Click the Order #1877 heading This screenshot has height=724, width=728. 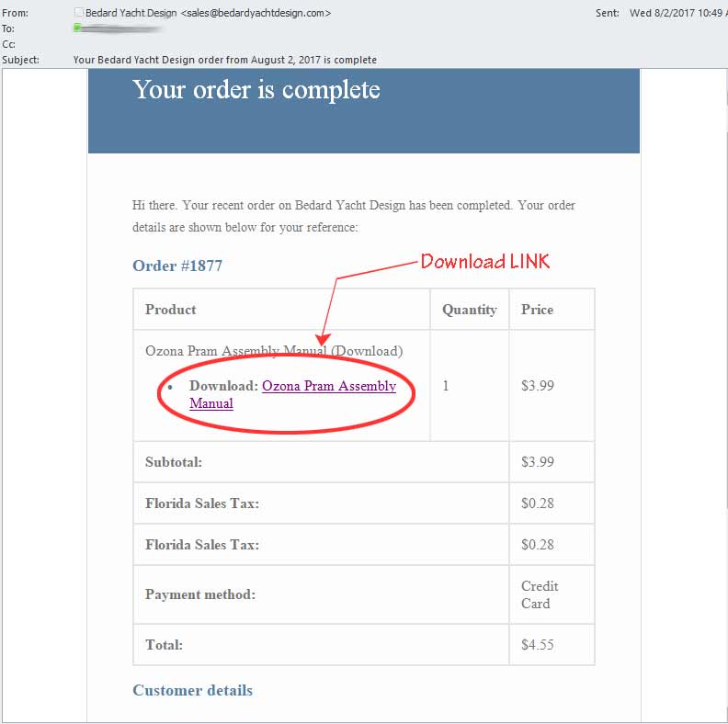(177, 266)
